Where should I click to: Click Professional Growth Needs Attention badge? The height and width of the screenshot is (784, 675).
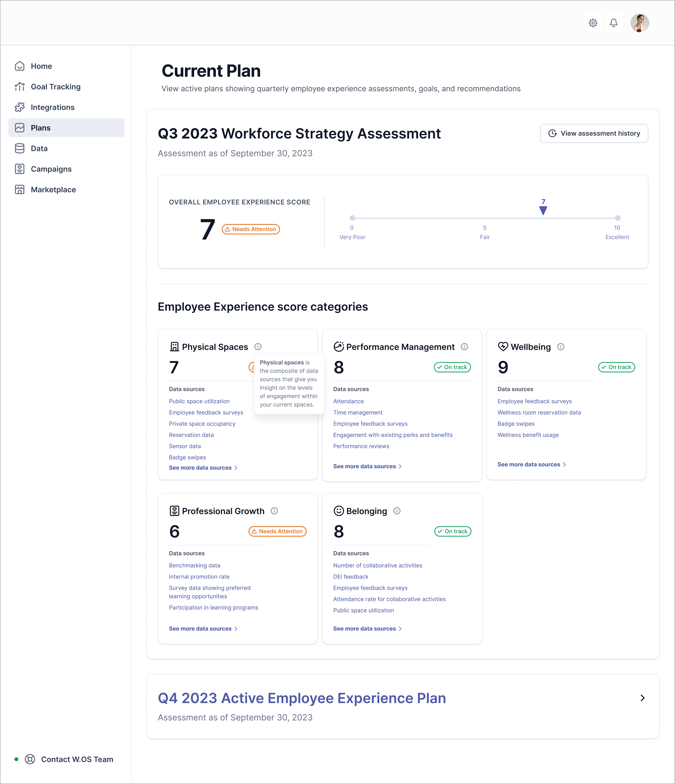click(278, 531)
